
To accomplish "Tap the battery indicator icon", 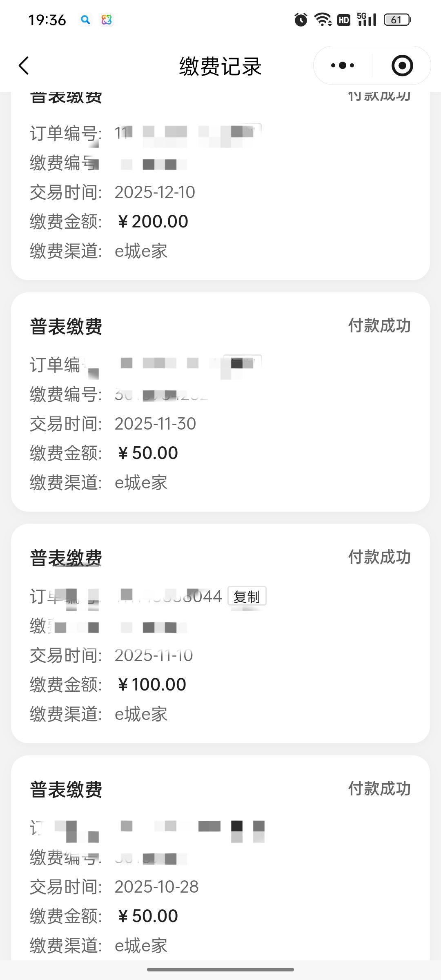I will click(397, 20).
